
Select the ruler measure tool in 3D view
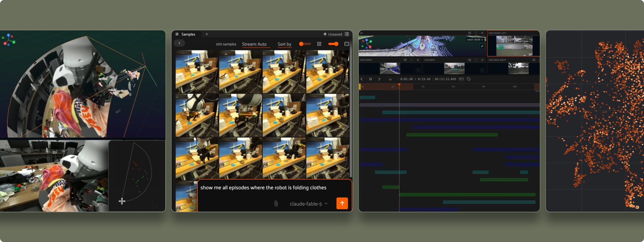(x=482, y=46)
